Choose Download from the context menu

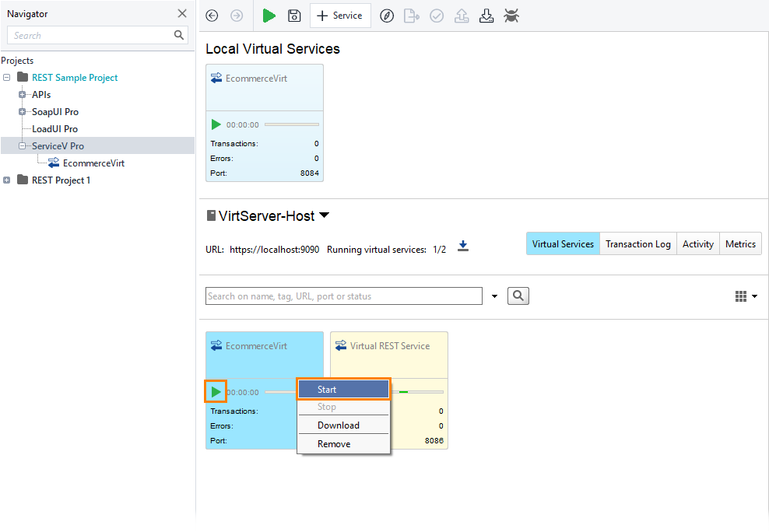pos(343,425)
